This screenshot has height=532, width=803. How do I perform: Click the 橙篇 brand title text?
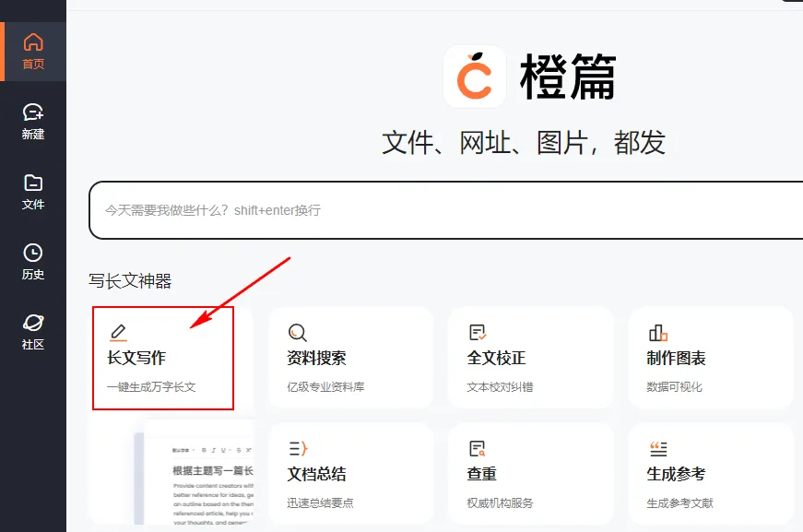567,77
